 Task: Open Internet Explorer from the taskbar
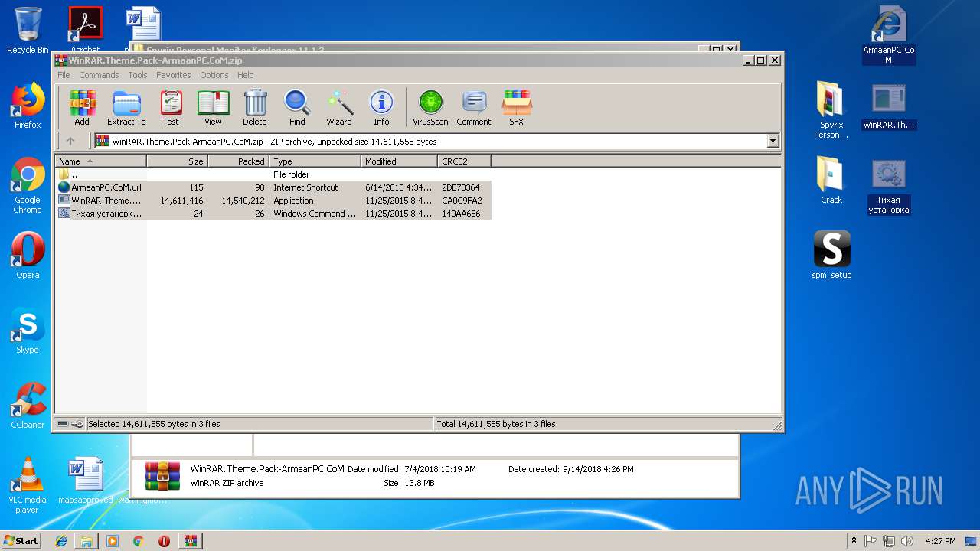tap(61, 541)
